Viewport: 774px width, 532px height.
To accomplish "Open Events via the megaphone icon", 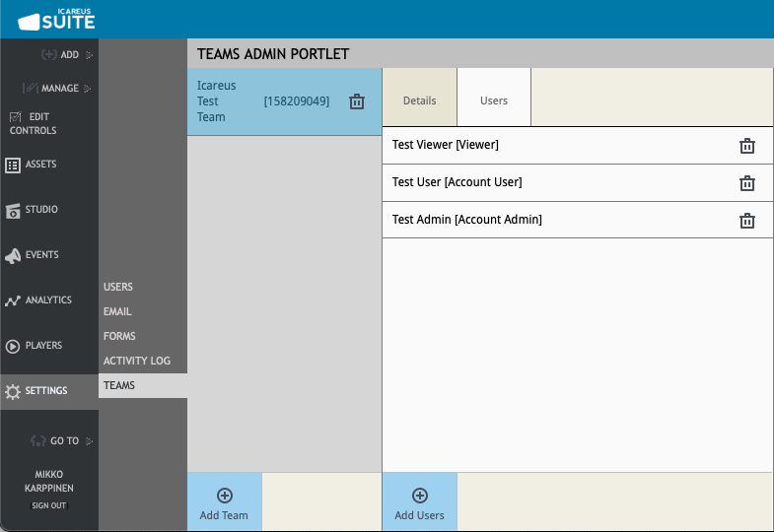I will click(13, 256).
